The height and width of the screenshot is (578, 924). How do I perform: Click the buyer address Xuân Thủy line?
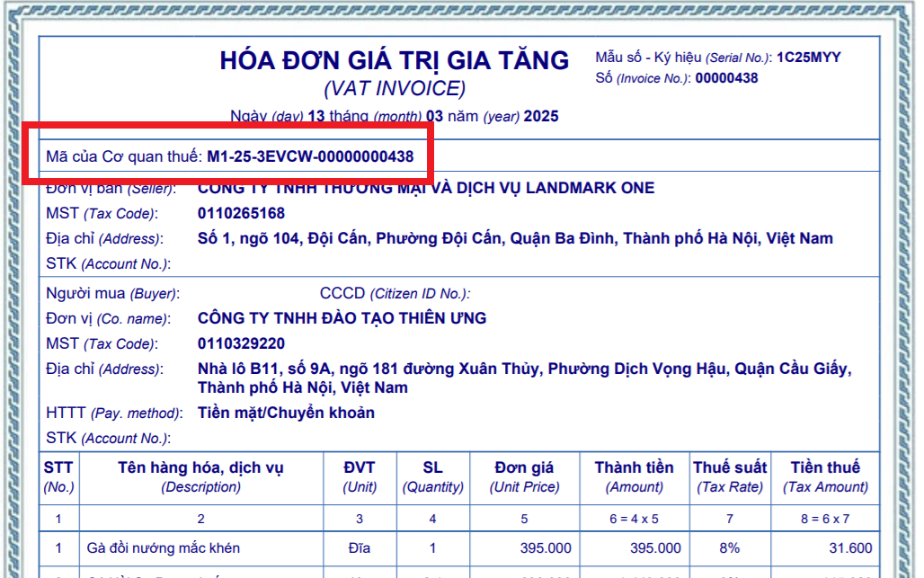[524, 378]
